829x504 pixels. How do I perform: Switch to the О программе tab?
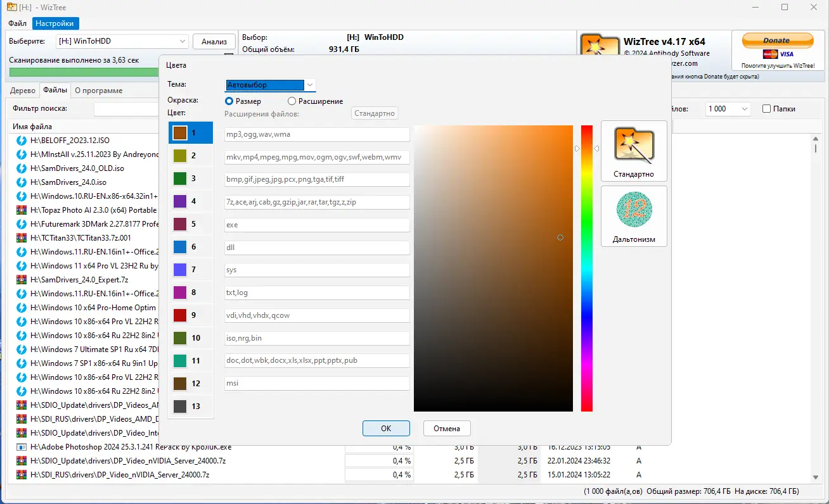pos(99,91)
